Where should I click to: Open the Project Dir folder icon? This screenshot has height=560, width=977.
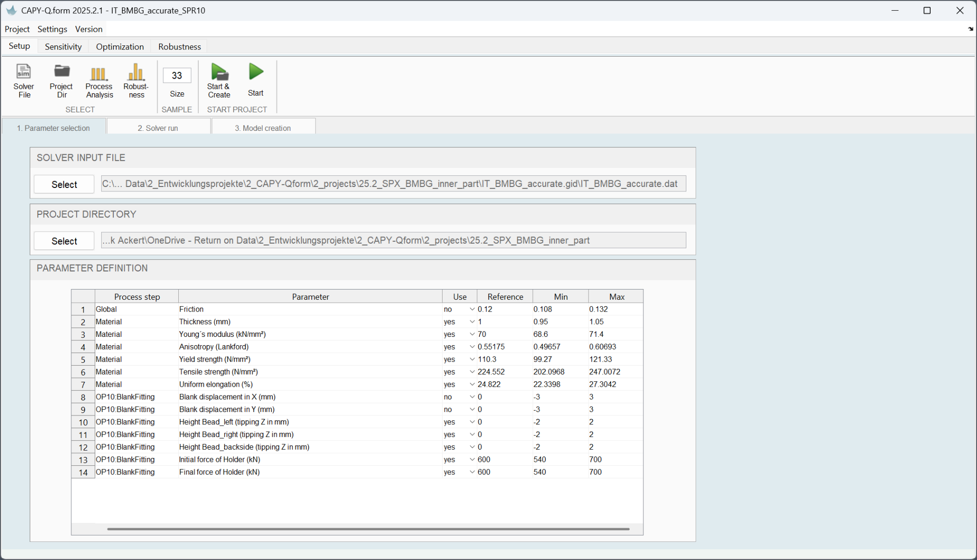point(62,71)
